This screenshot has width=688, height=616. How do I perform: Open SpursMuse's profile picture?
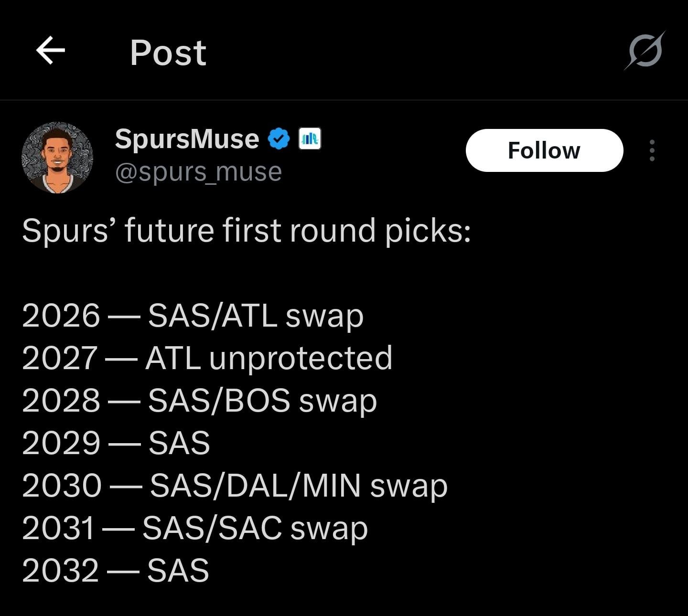coord(57,158)
